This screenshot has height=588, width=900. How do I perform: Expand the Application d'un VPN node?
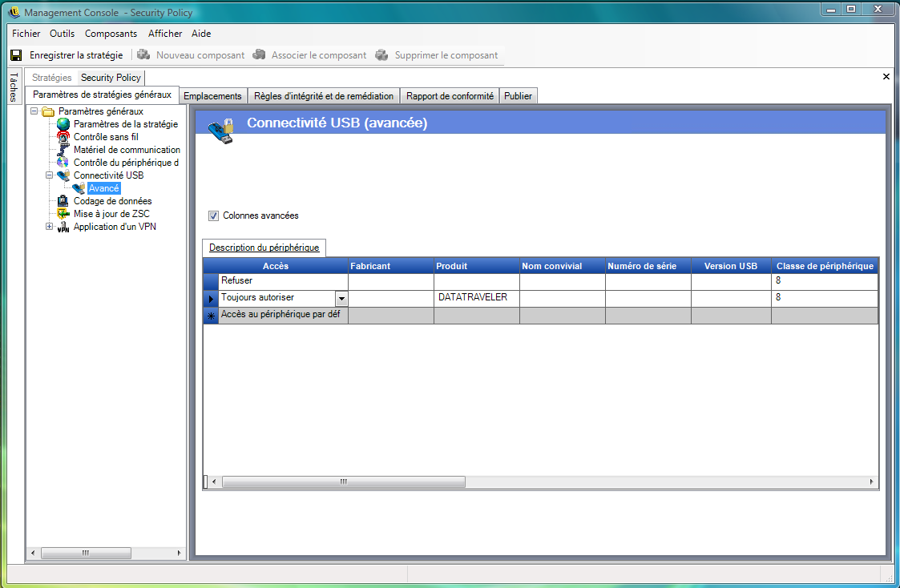[x=50, y=227]
